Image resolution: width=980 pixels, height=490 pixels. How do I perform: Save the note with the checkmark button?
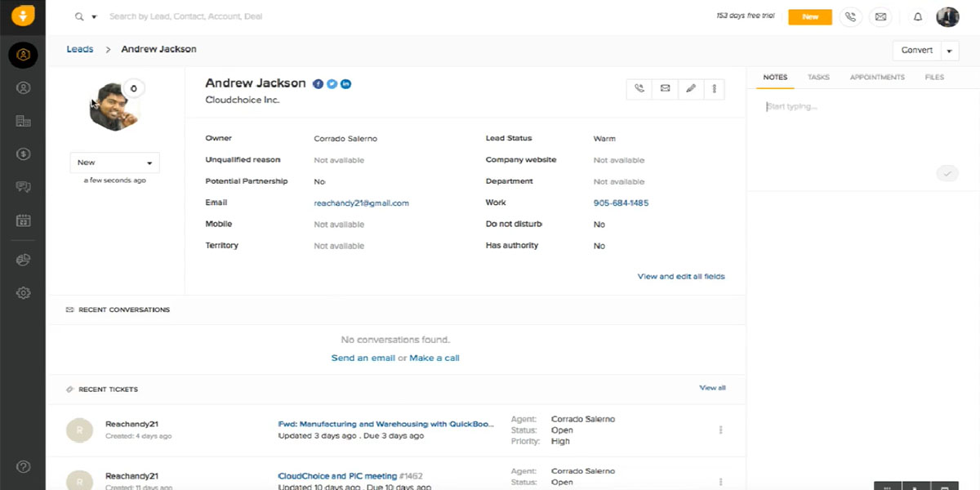click(x=947, y=173)
